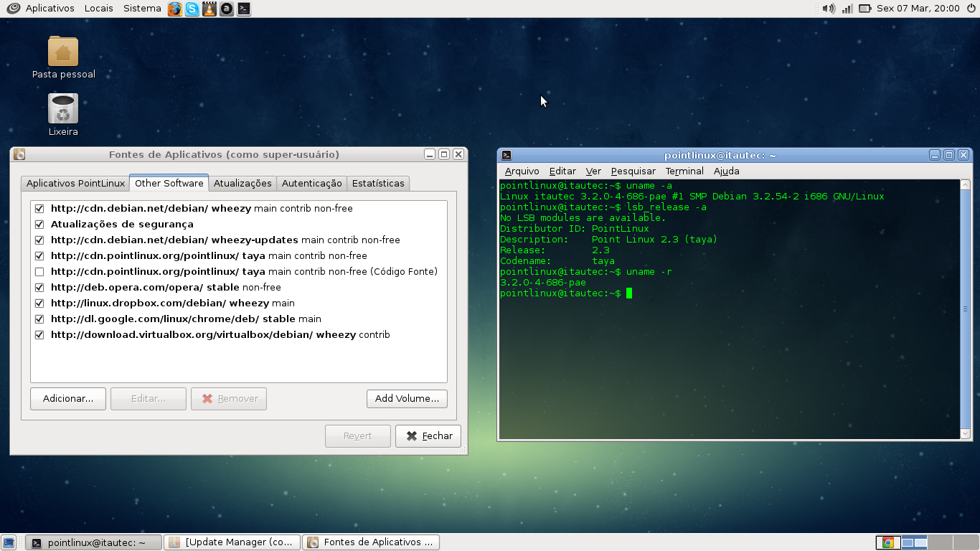Expand the Sistema menu
The width and height of the screenshot is (980, 551).
click(142, 9)
